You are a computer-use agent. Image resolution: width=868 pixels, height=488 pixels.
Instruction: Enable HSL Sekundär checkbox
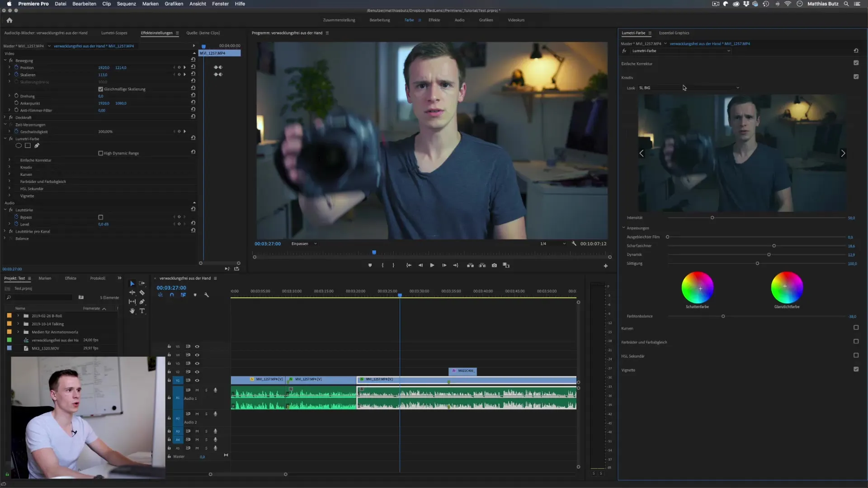coord(856,356)
